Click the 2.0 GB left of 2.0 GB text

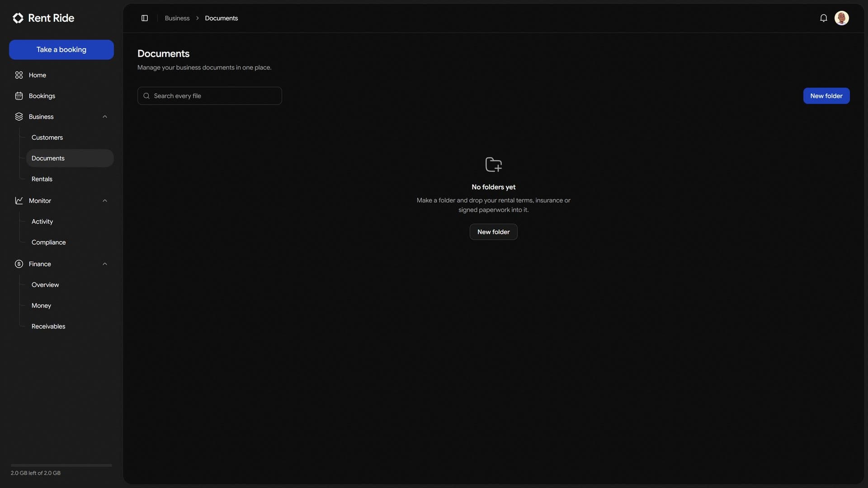click(36, 473)
